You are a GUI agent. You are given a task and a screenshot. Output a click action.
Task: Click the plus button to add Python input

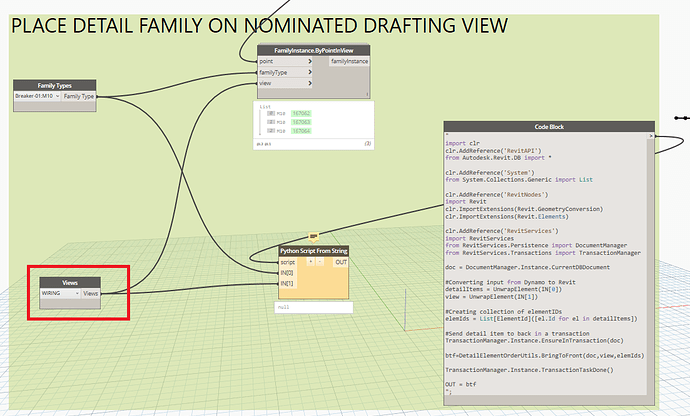(311, 261)
